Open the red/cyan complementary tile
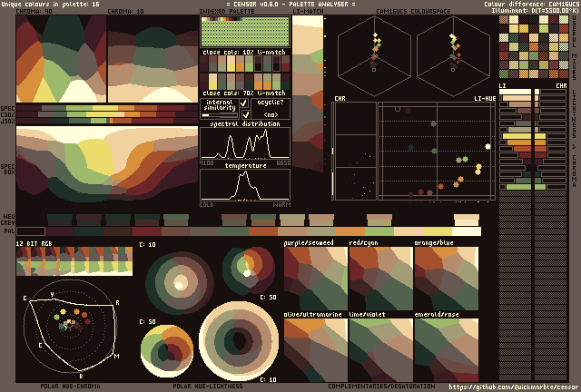The width and height of the screenshot is (581, 392). point(381,279)
